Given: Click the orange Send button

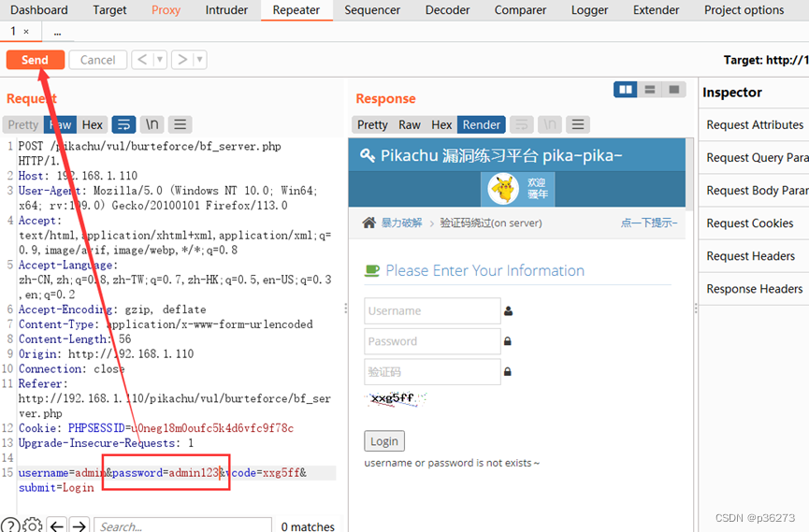Looking at the screenshot, I should (36, 60).
